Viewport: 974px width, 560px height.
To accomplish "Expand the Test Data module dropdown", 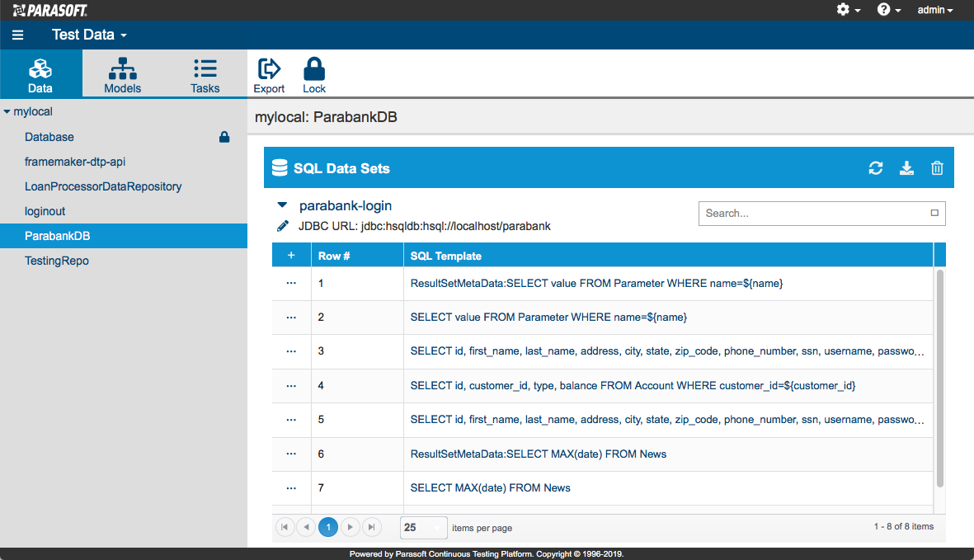I will coord(89,35).
